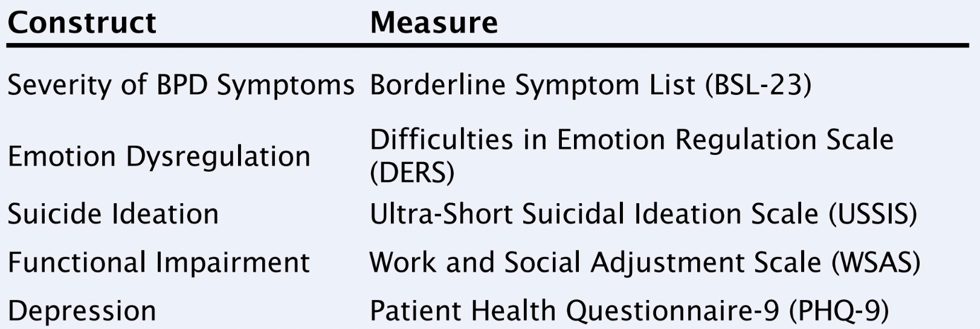Select the Emotion Dysregulation cell

point(158,156)
